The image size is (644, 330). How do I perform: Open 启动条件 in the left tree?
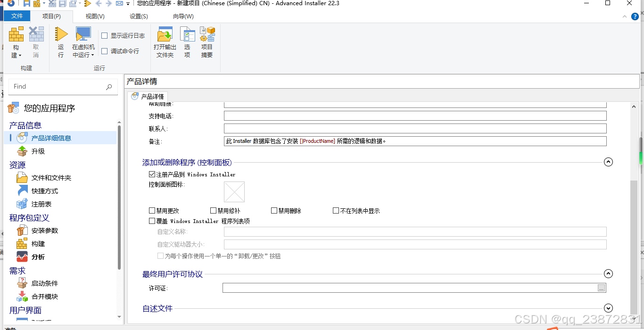click(x=37, y=283)
